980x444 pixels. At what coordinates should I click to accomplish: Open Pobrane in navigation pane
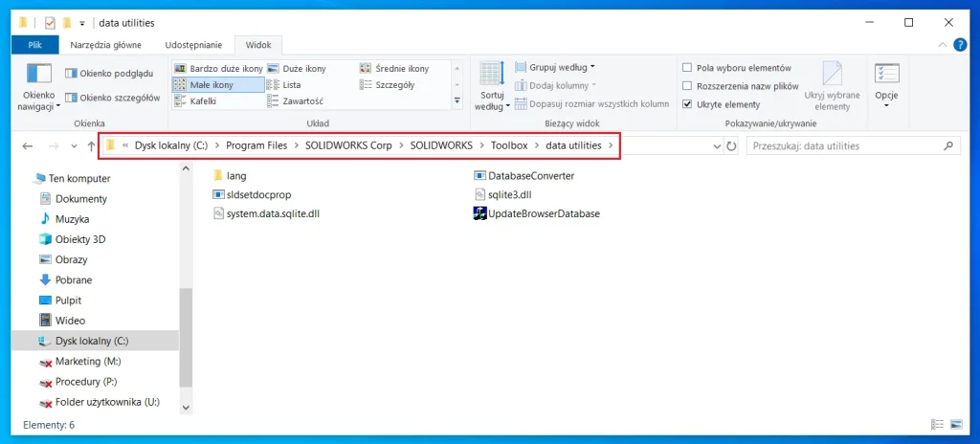point(66,280)
